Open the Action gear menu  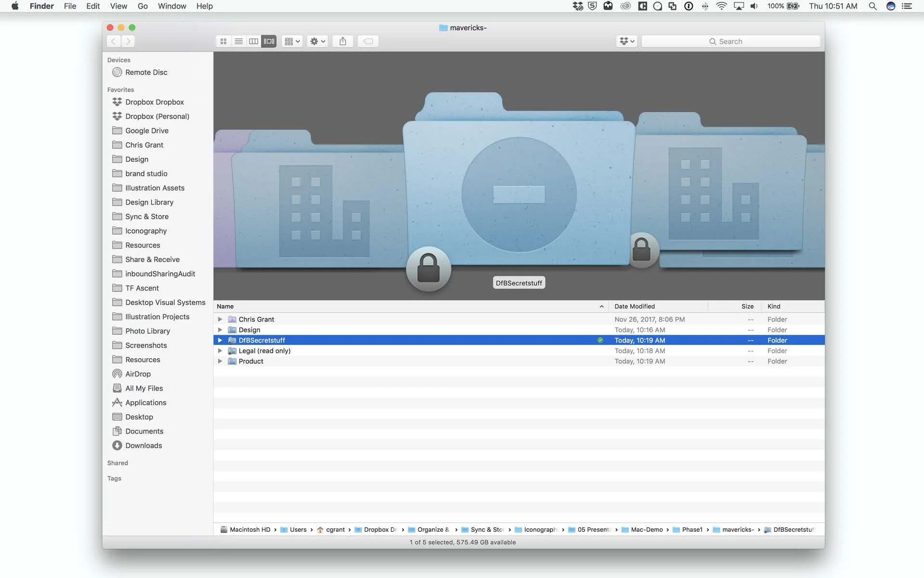tap(318, 41)
